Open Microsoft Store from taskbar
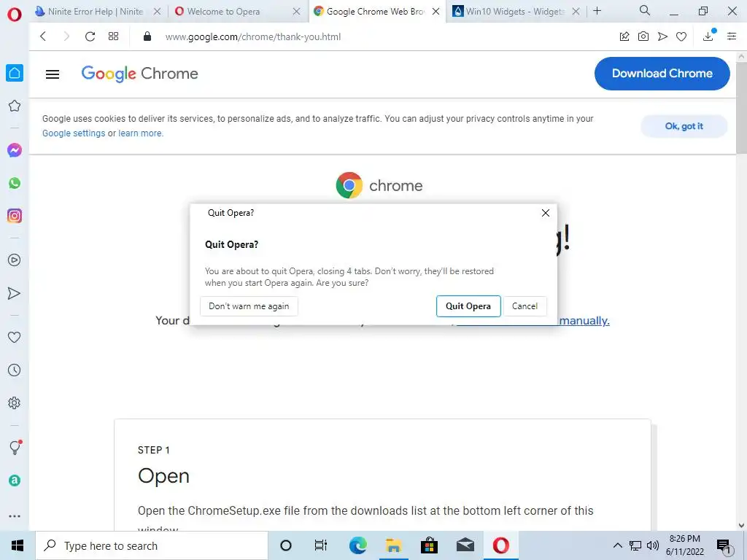The image size is (747, 560). pos(429,545)
